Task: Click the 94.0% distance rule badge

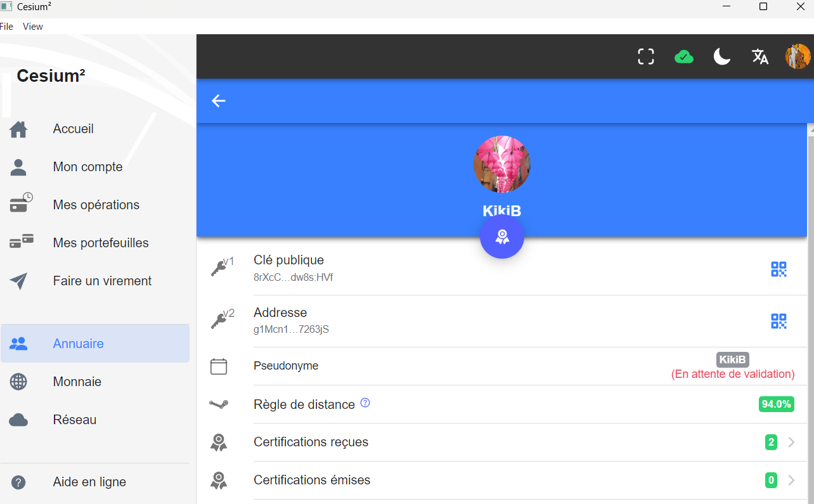Action: point(776,404)
